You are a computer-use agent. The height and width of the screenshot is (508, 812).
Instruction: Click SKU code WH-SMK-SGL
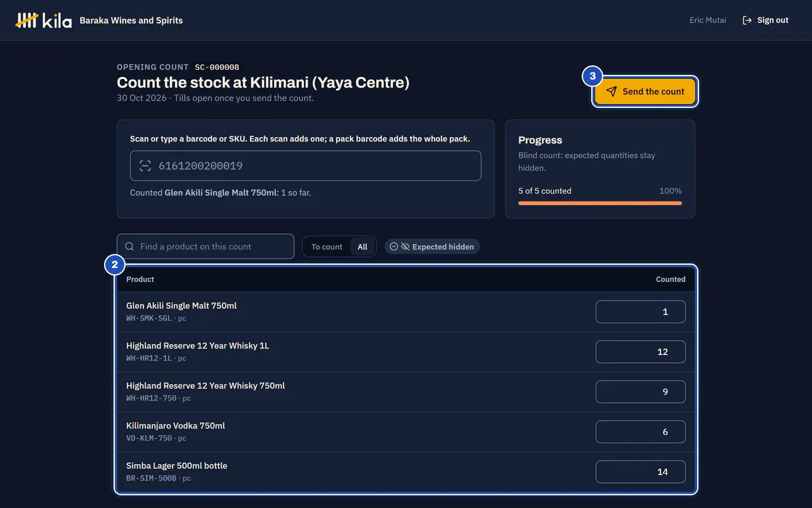[149, 318]
